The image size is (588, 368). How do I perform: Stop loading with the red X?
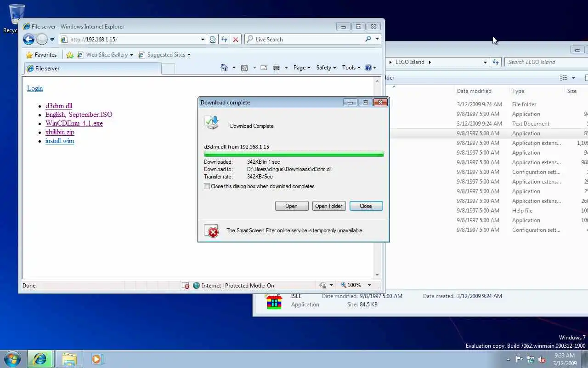tap(236, 40)
